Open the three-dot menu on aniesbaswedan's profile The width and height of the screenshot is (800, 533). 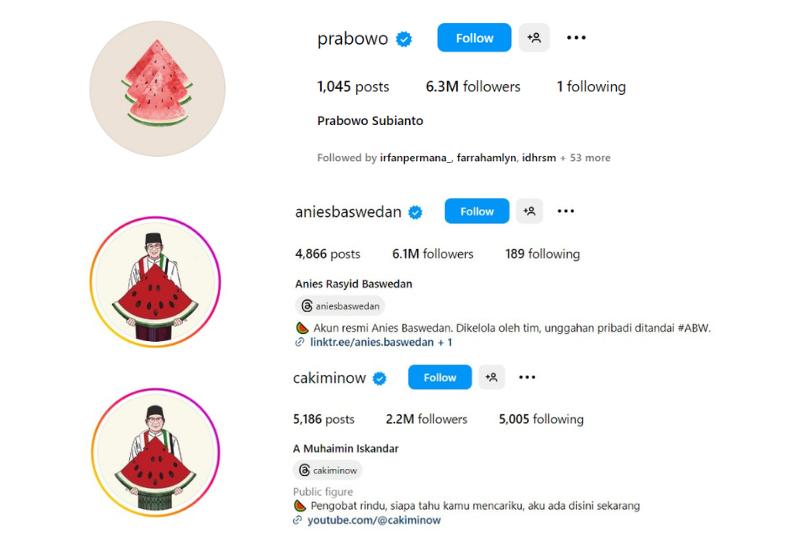coord(566,211)
